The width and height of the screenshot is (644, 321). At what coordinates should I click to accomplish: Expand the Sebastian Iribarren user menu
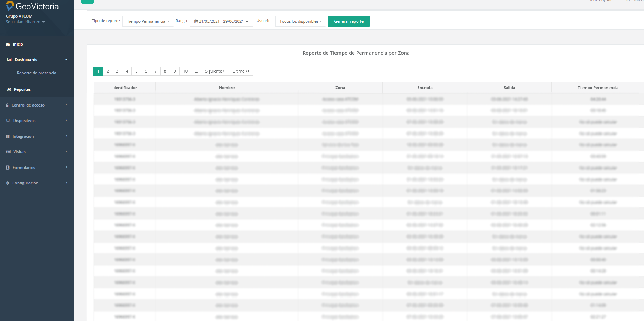click(25, 22)
